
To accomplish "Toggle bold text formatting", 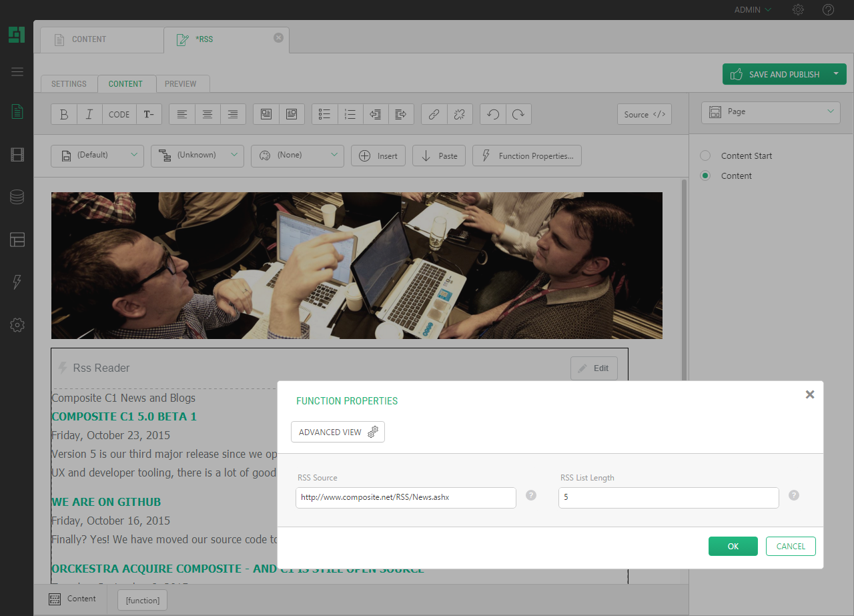I will pyautogui.click(x=64, y=114).
